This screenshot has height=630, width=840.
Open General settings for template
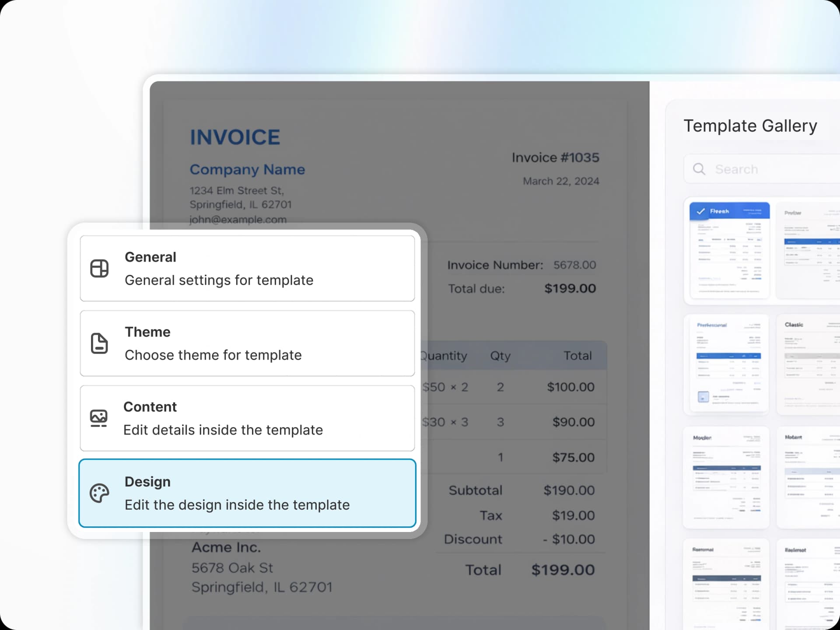click(247, 268)
